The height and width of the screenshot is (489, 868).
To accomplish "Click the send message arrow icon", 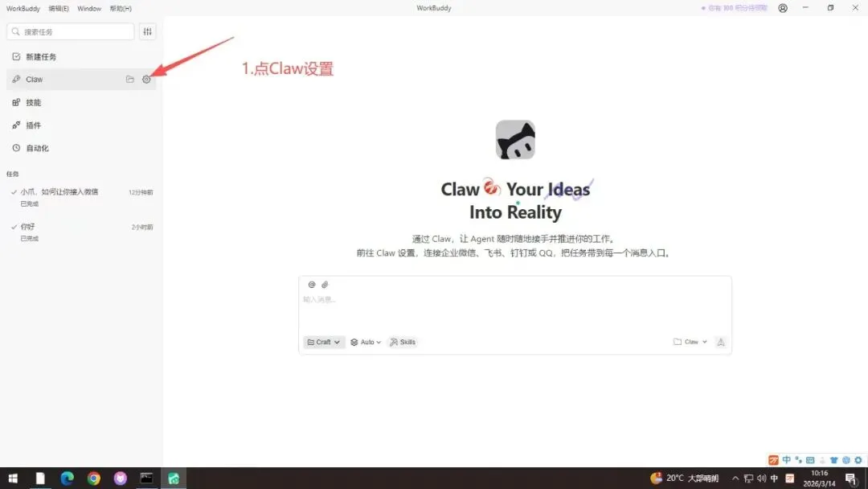I will 721,343.
